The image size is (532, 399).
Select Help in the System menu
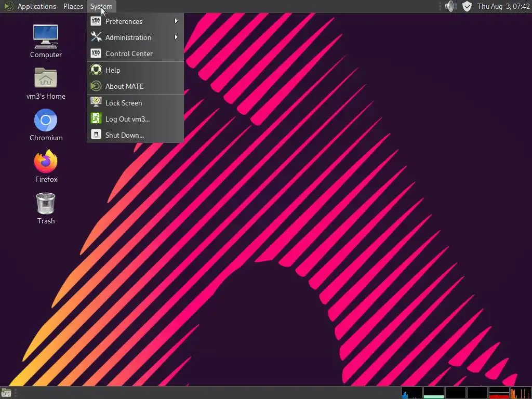coord(136,70)
